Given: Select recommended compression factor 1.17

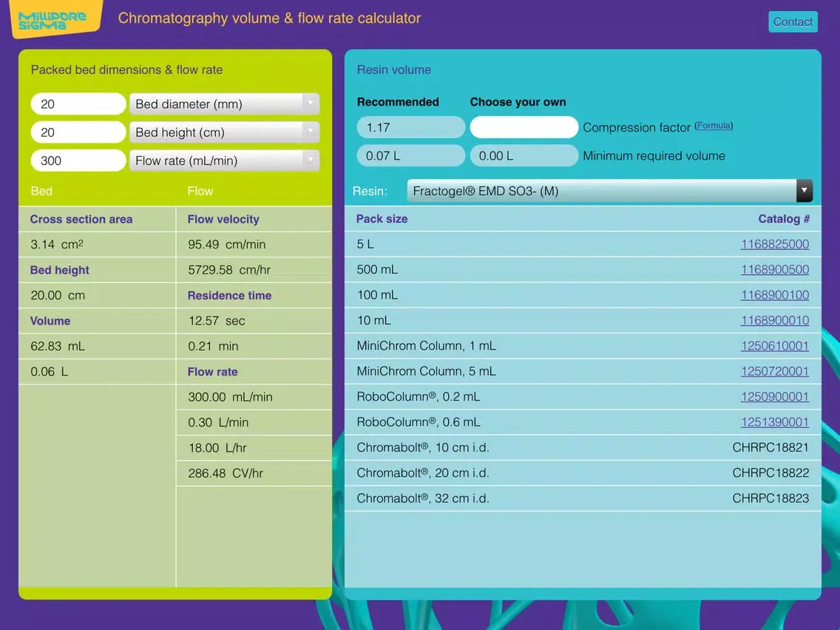Looking at the screenshot, I should point(411,127).
